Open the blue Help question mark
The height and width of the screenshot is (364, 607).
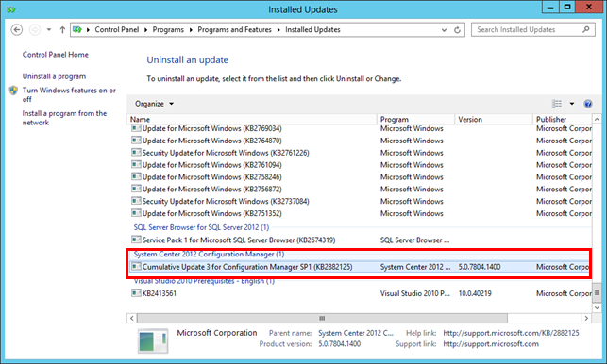click(x=588, y=104)
